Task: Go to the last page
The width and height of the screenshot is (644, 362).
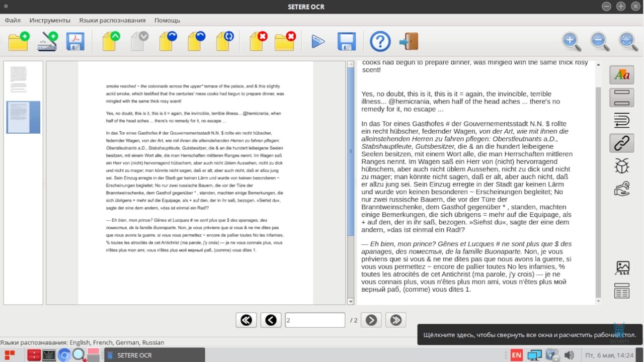Action: click(396, 320)
